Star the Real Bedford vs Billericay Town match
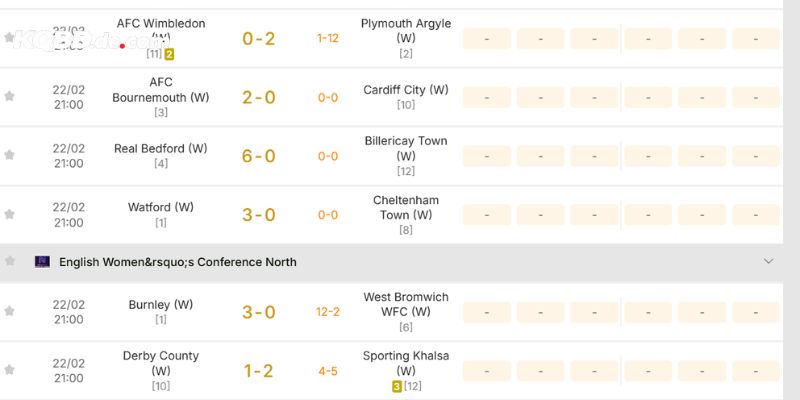Screen dimensions: 800x400 [x=10, y=155]
